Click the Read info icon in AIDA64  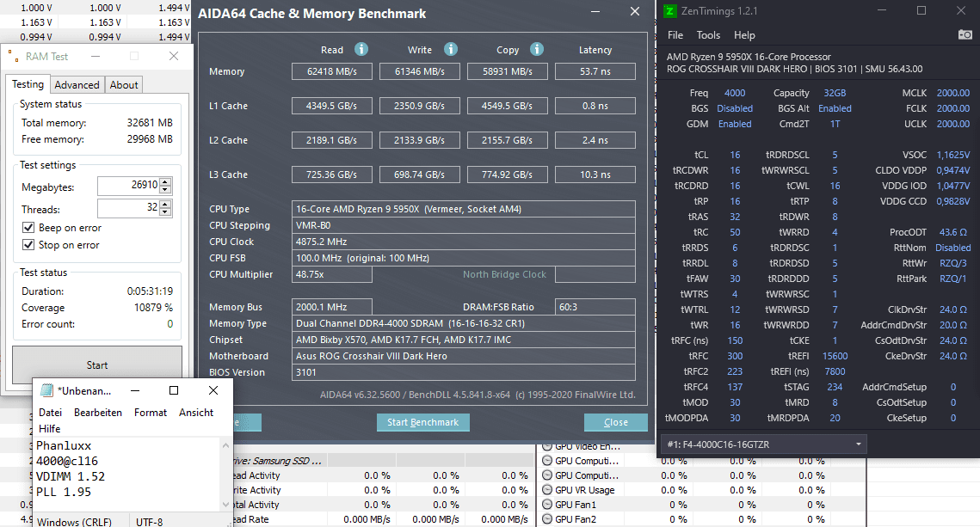pos(361,49)
